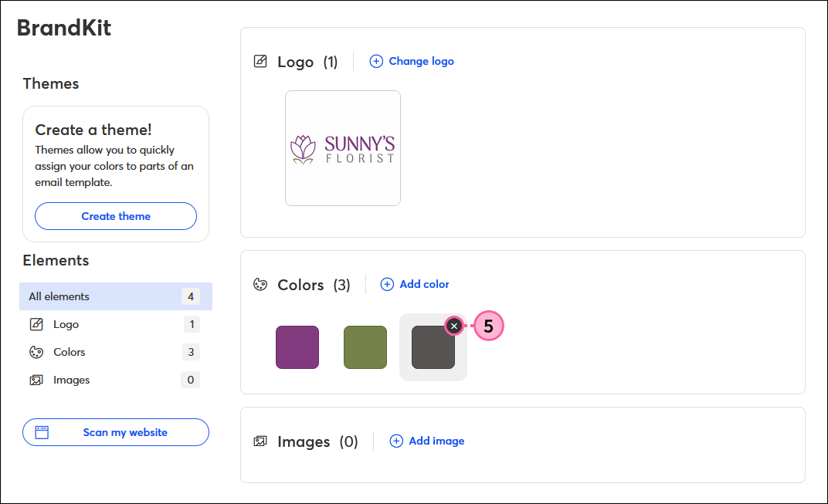Click the Logo icon in the Elements list
This screenshot has height=504, width=828.
coord(36,324)
